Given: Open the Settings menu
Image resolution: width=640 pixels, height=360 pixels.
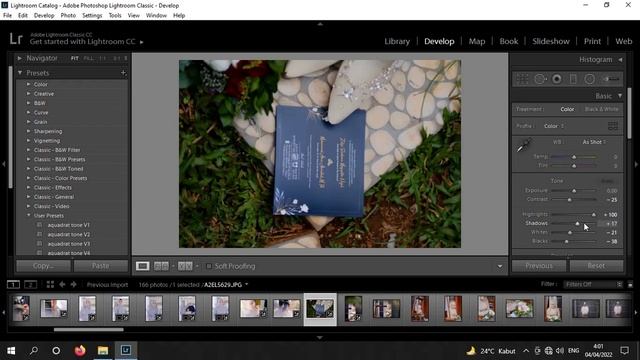Looking at the screenshot, I should pyautogui.click(x=92, y=16).
